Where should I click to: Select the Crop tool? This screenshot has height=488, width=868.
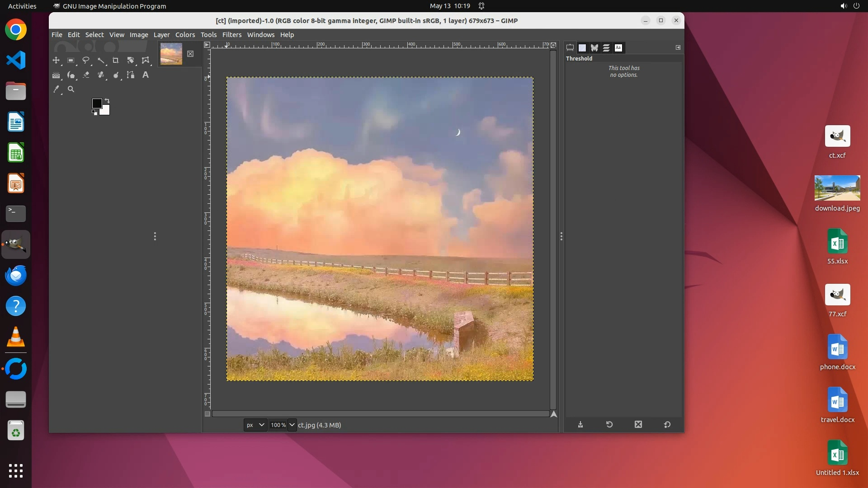[116, 60]
